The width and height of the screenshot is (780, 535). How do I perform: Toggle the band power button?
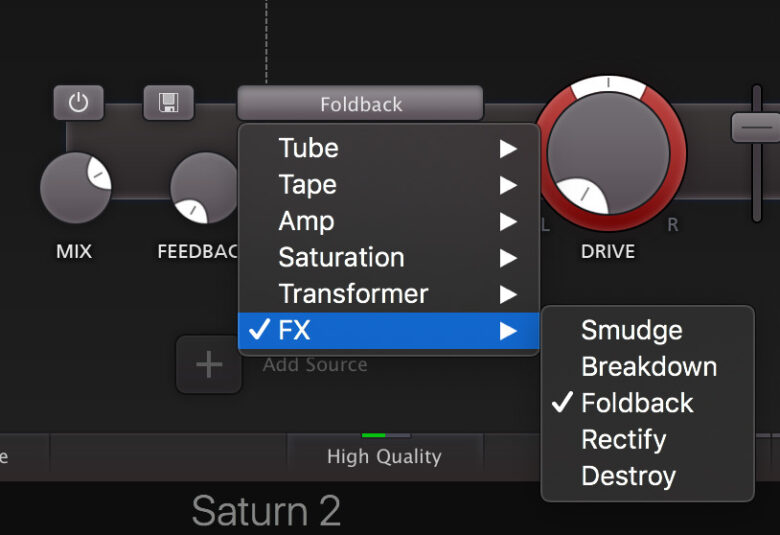(x=79, y=103)
